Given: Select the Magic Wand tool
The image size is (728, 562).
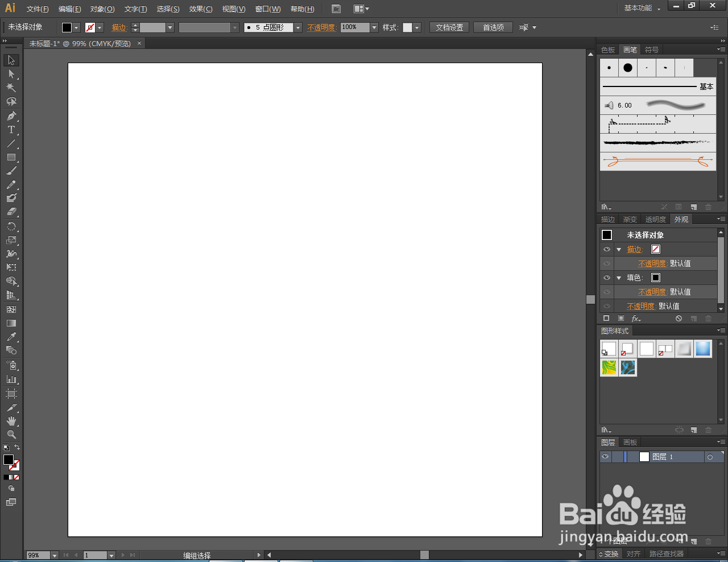Looking at the screenshot, I should click(11, 88).
